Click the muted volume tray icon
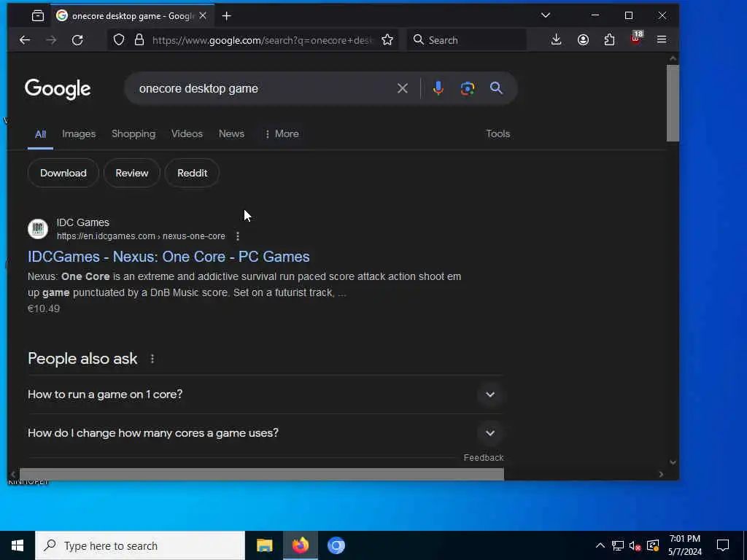747x560 pixels. [x=635, y=545]
